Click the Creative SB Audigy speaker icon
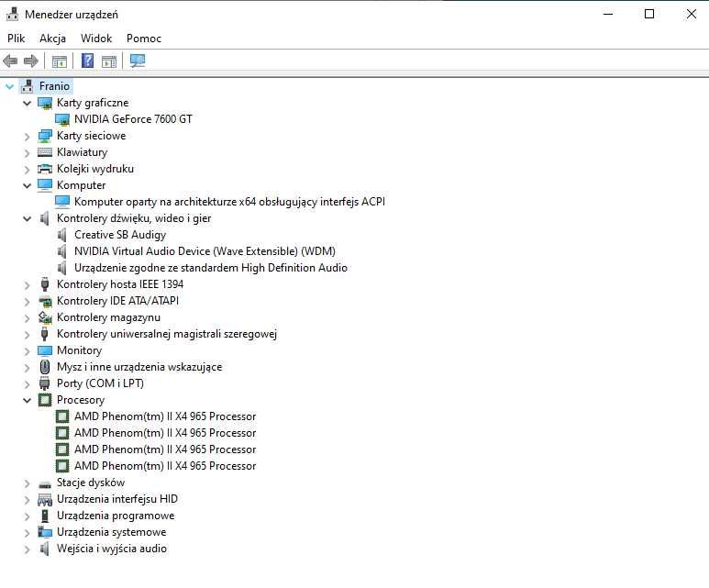Image resolution: width=709 pixels, height=588 pixels. point(62,235)
